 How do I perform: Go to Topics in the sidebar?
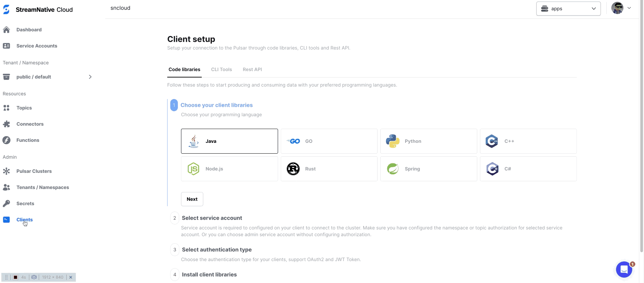[24, 108]
